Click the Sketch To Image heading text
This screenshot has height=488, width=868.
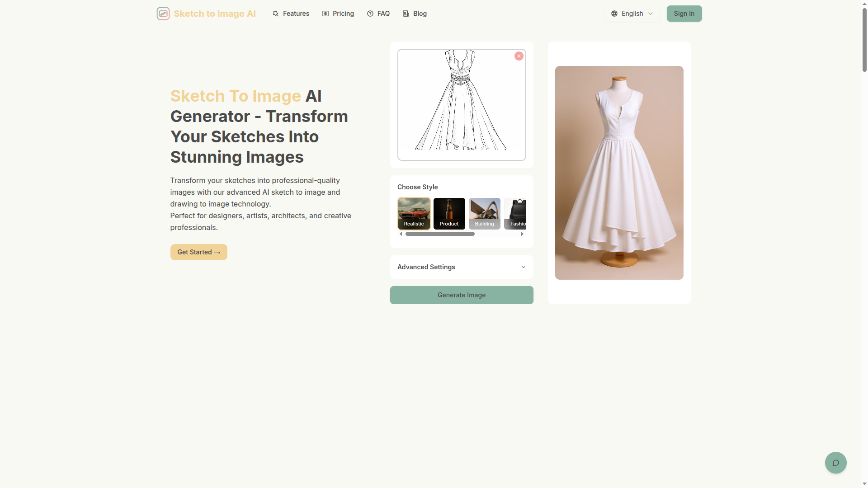coord(236,96)
